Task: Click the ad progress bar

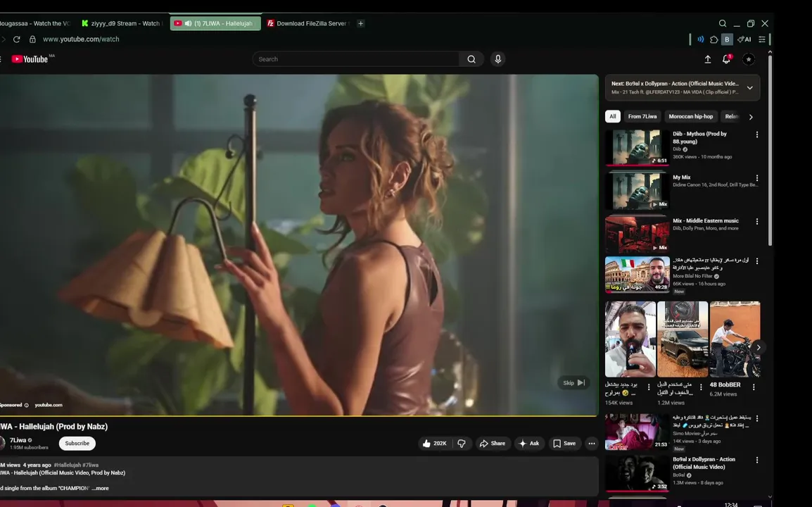Action: point(299,415)
